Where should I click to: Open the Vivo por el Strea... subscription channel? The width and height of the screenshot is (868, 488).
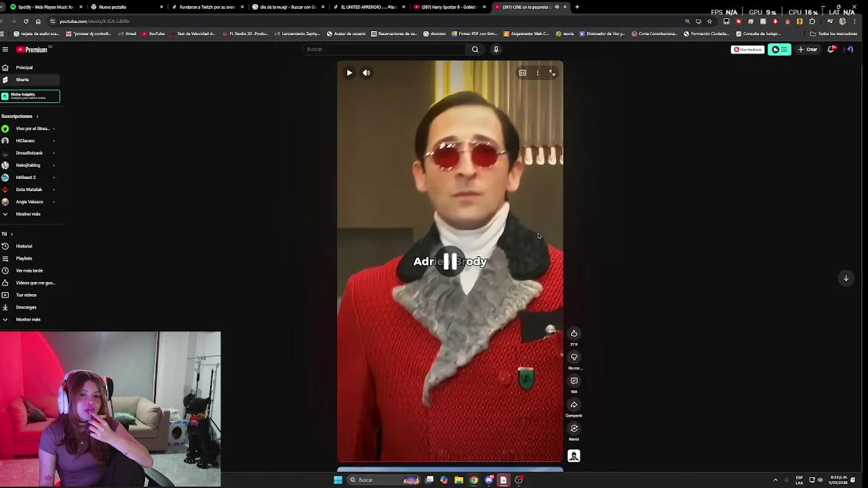click(x=31, y=129)
